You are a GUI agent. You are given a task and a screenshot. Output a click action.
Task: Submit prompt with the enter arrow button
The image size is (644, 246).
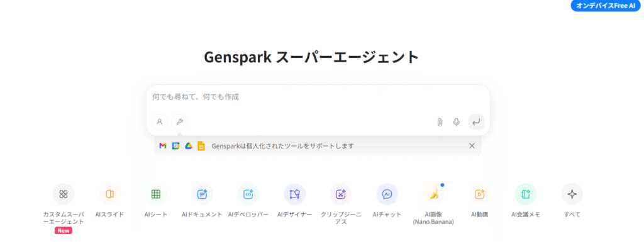point(476,122)
